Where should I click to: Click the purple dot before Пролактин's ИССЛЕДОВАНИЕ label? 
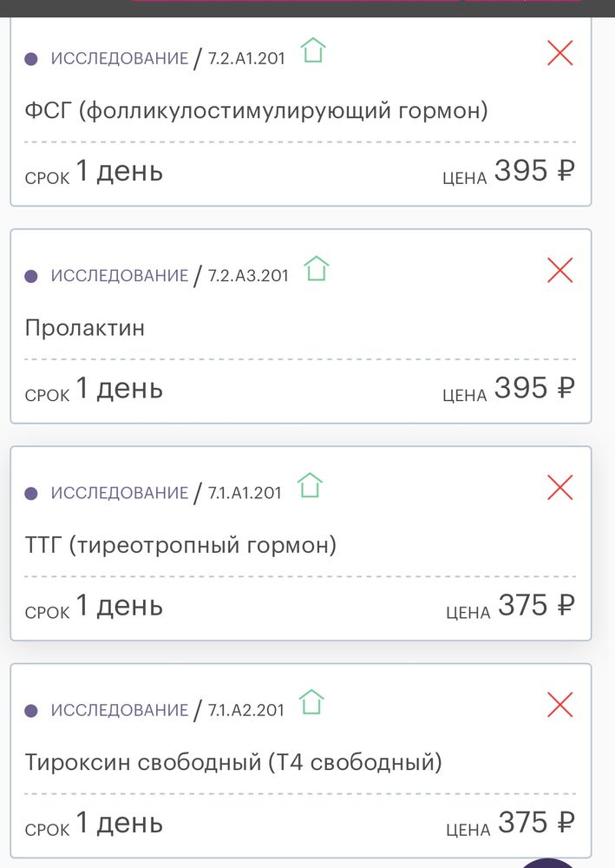[31, 275]
